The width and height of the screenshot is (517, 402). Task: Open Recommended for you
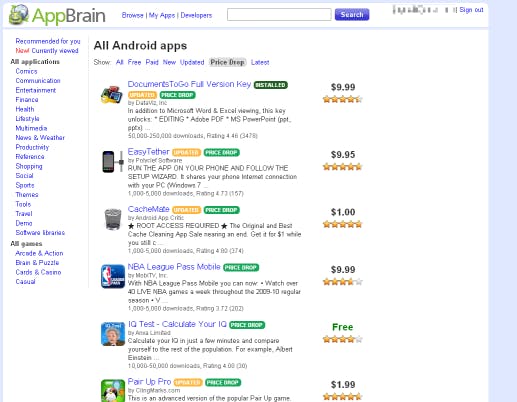(48, 41)
